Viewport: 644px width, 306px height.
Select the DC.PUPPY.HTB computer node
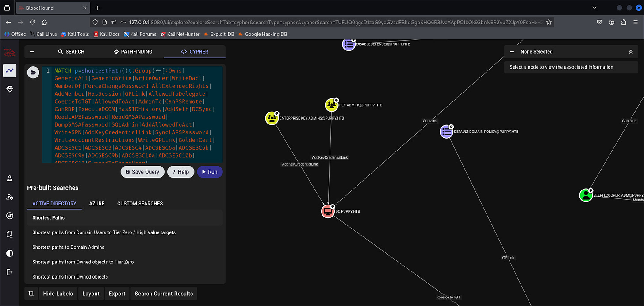click(328, 211)
